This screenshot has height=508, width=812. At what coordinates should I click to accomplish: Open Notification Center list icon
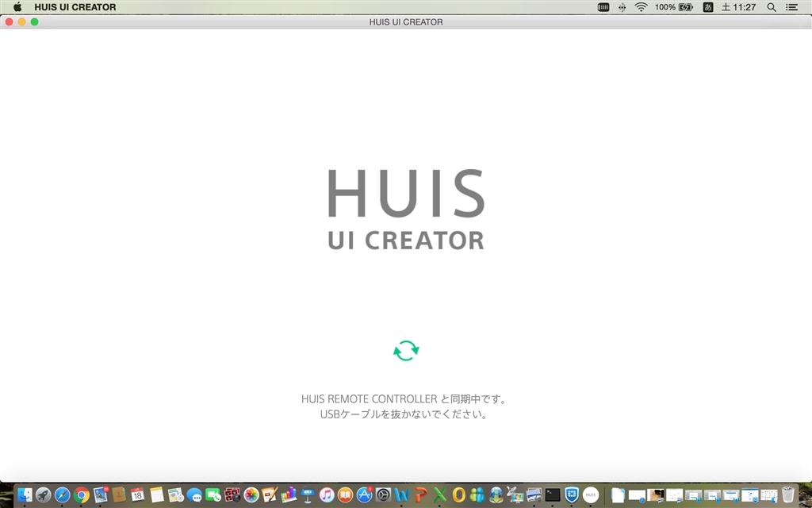(792, 7)
